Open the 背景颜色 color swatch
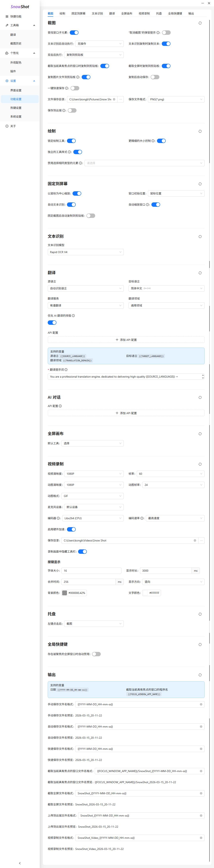Screen dimensions: 214x868 pos(65,593)
